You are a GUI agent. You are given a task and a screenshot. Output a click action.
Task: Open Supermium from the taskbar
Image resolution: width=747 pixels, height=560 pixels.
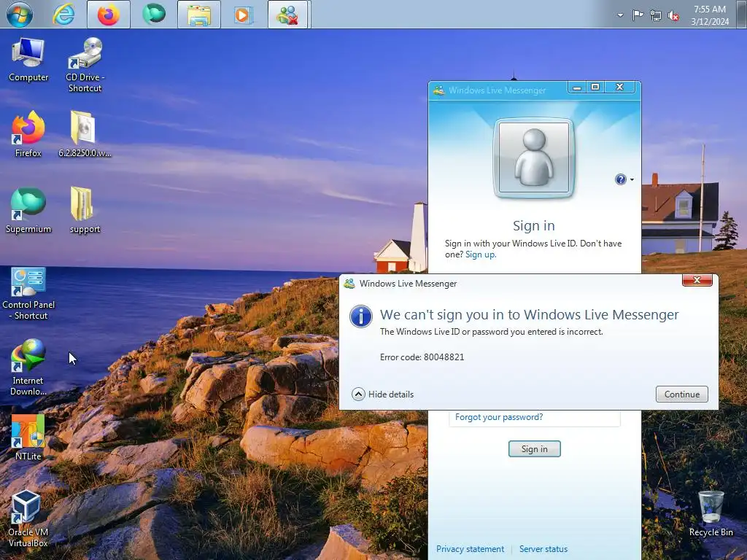154,15
